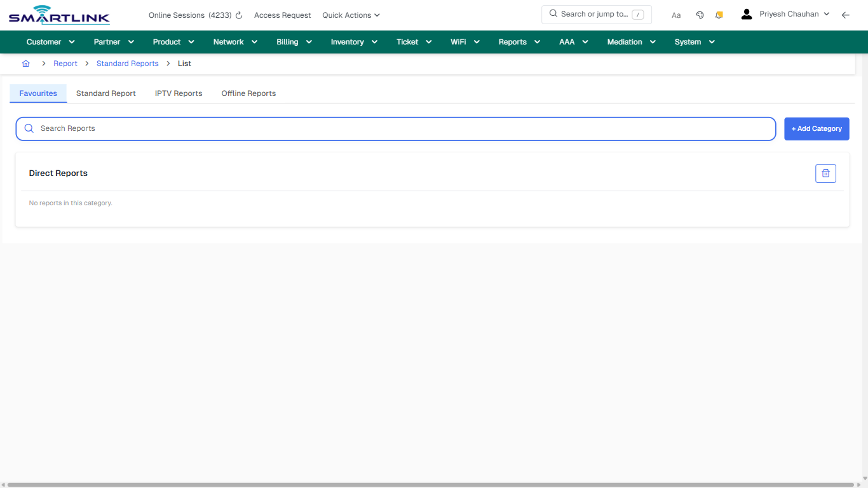Open notifications via the bell icon

click(719, 14)
